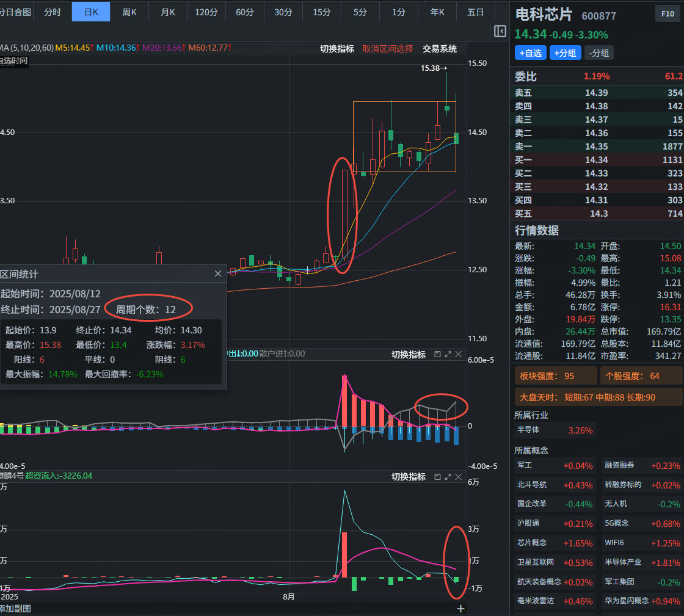Image resolution: width=684 pixels, height=616 pixels.
Task: Open F10 company information
Action: 665,15
